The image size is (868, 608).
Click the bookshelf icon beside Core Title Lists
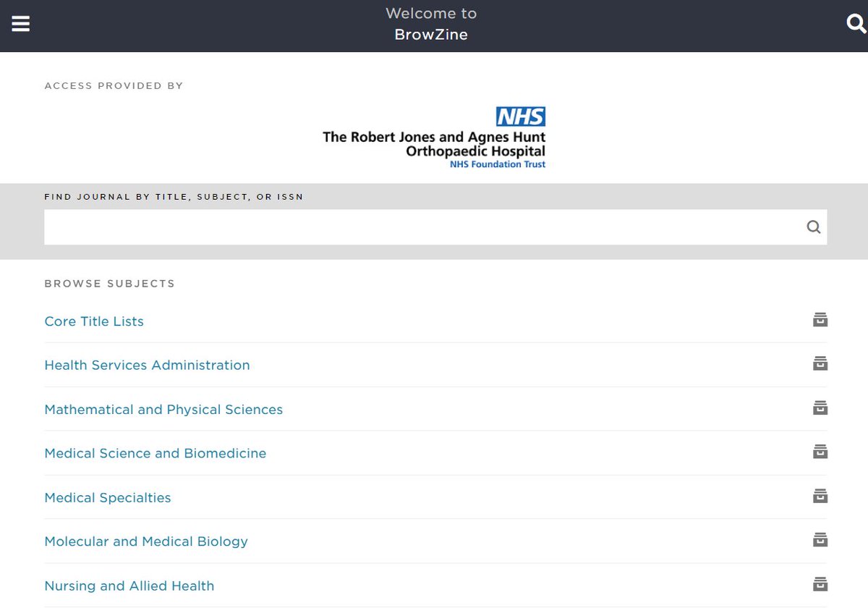click(x=820, y=319)
